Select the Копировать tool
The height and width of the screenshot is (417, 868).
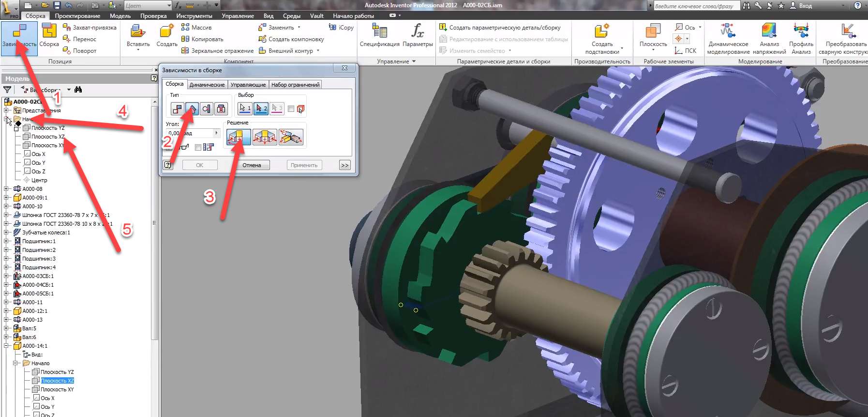click(x=202, y=39)
